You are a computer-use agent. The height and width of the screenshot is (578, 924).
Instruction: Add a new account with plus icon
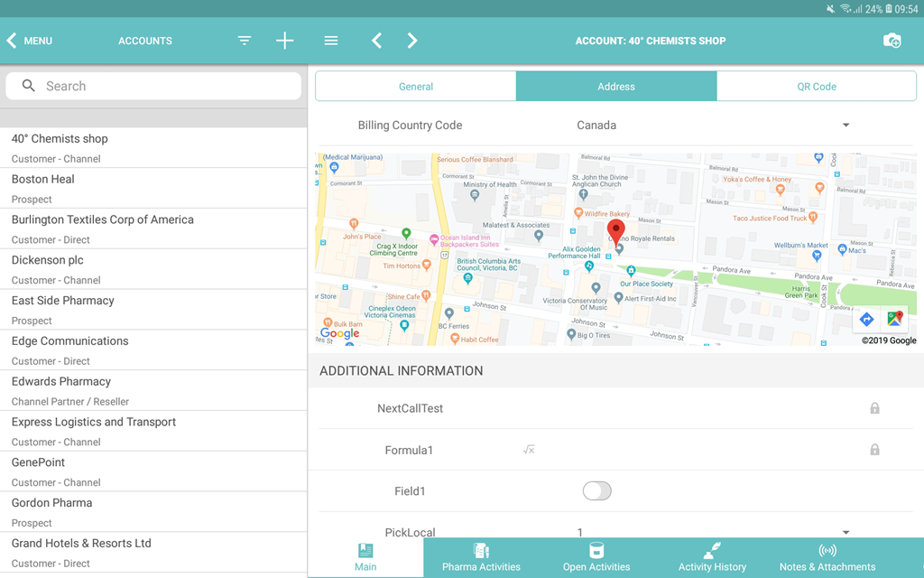tap(284, 41)
